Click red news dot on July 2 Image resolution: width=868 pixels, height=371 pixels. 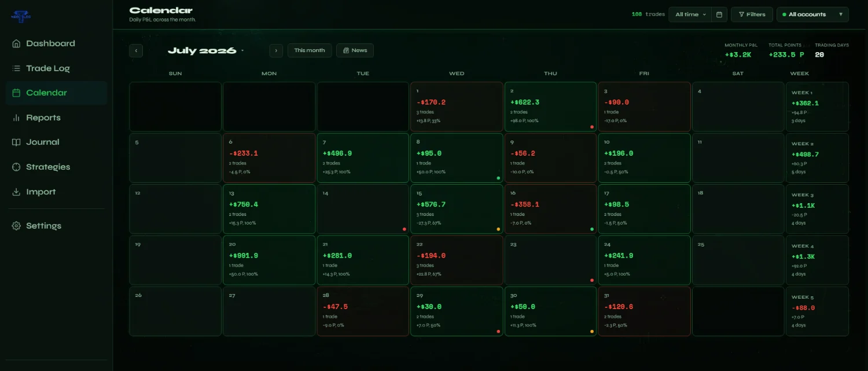(x=592, y=127)
